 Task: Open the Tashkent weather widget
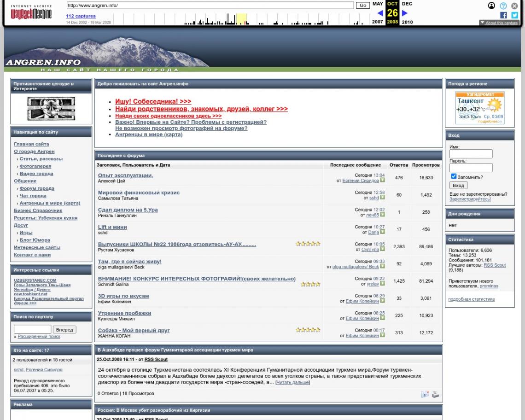480,108
